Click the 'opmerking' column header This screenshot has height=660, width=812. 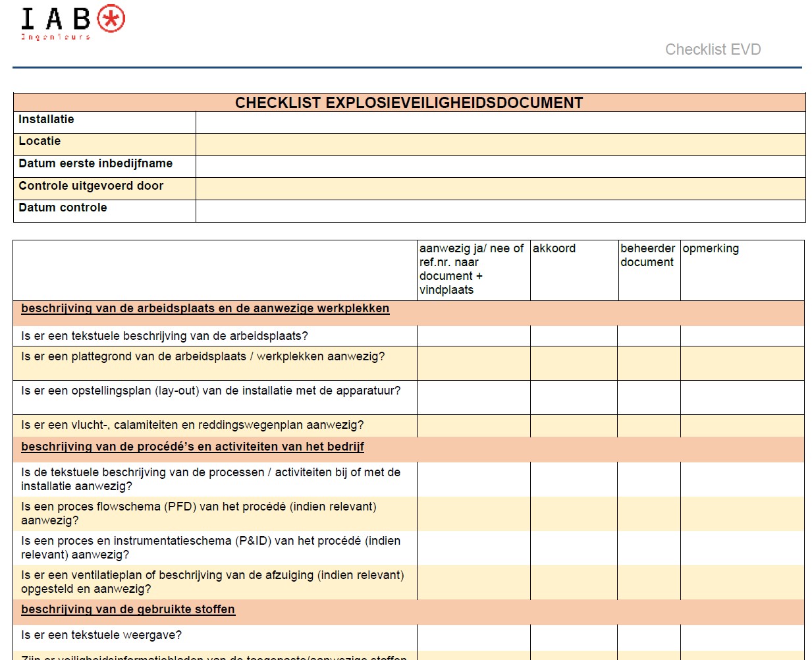711,248
